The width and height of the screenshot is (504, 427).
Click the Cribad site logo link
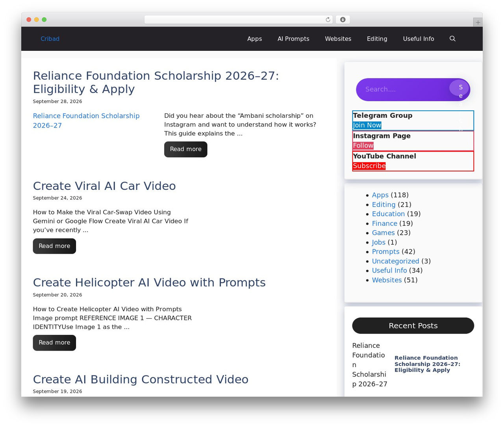(x=50, y=39)
